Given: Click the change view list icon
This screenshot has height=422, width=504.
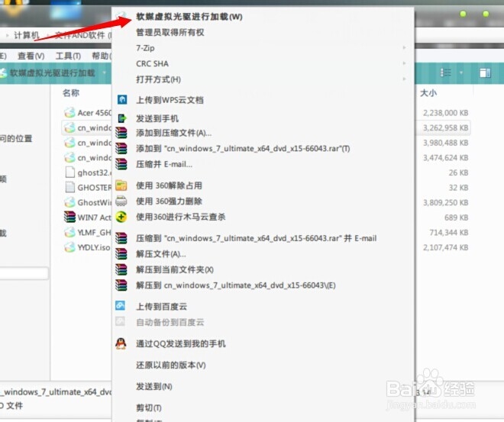Looking at the screenshot, I should tap(445, 72).
